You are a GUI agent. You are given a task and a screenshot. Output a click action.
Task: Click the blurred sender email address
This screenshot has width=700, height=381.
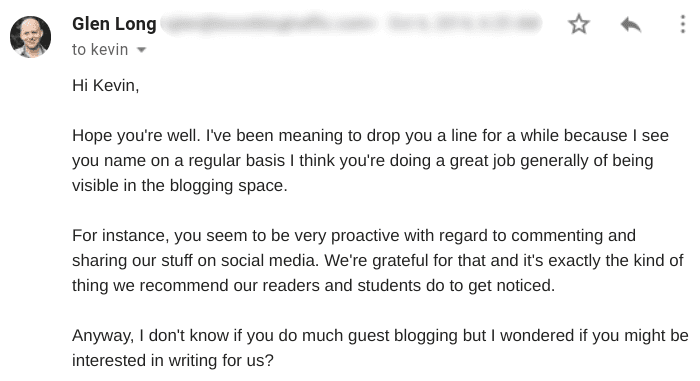(269, 24)
